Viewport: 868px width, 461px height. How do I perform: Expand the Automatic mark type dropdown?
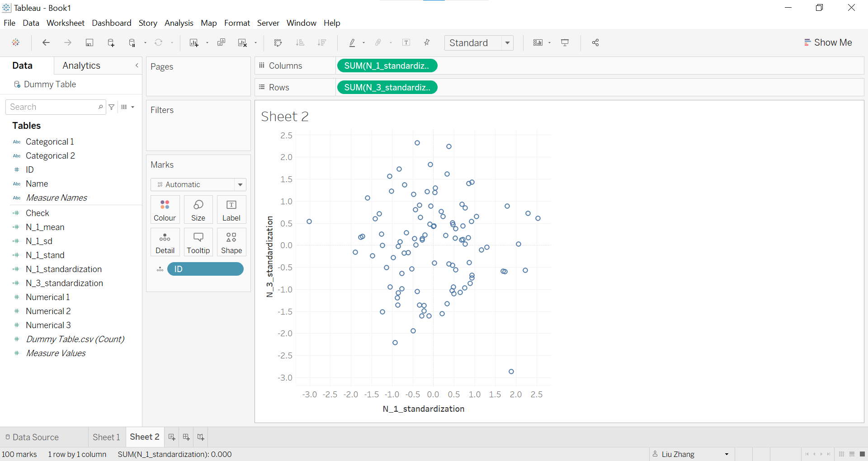[x=198, y=184]
